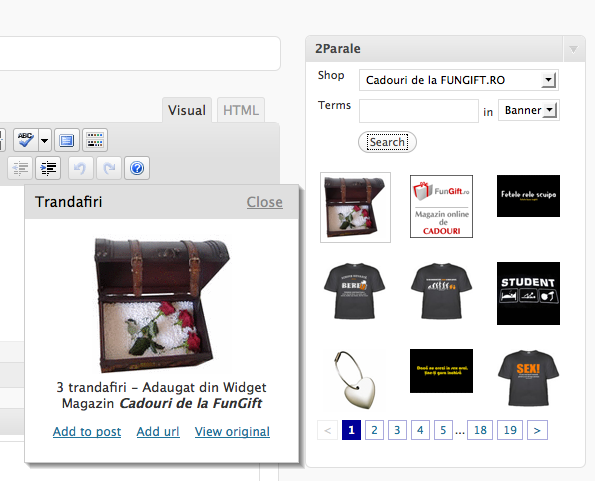Toggle fullscreen mode editor icon
Screen dimensions: 595x481
(x=67, y=140)
